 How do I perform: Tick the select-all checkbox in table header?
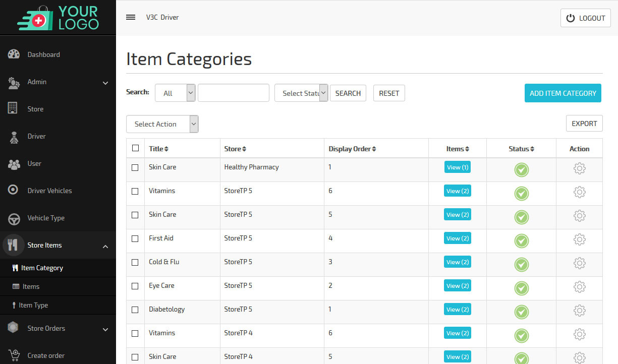click(135, 148)
